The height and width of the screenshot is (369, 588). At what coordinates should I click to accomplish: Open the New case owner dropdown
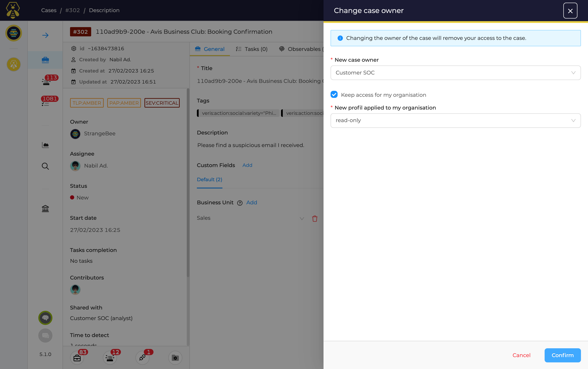(x=455, y=73)
